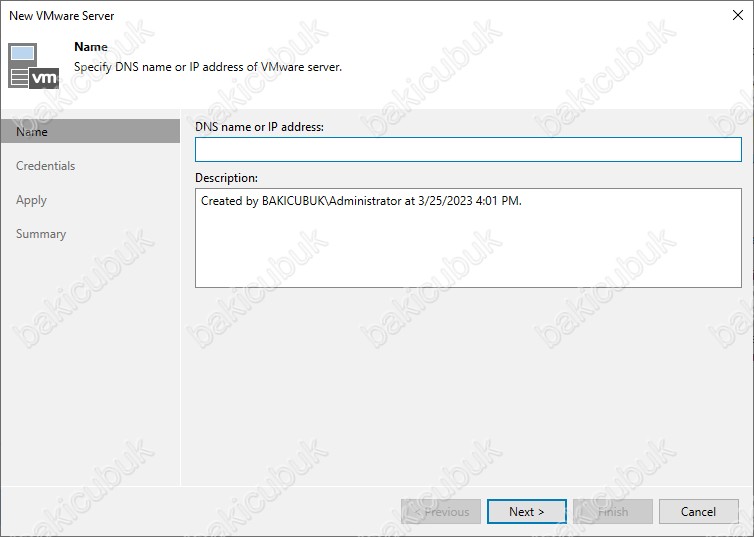754x537 pixels.
Task: Click the Finish button
Action: click(x=613, y=512)
